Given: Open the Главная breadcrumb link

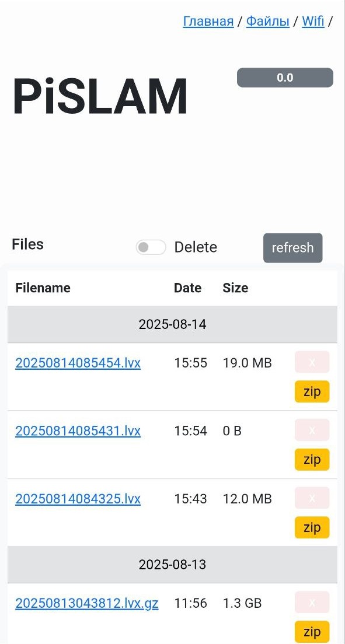Looking at the screenshot, I should (x=208, y=21).
